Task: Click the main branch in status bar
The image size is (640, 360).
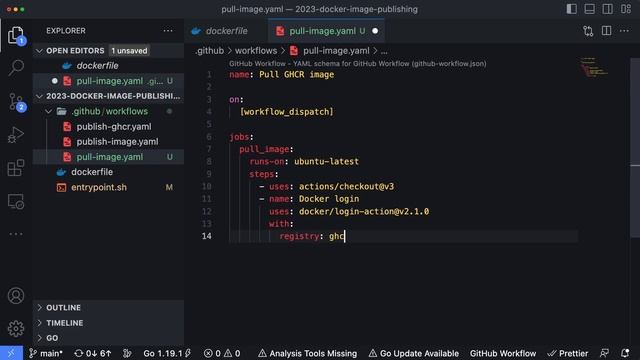Action: 46,353
